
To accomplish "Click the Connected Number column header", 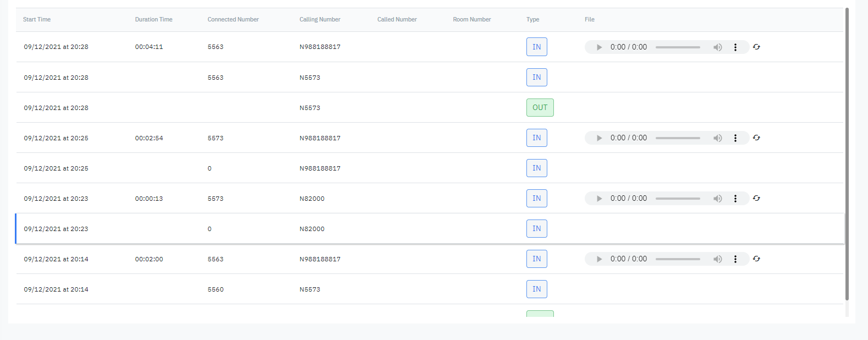I will click(x=233, y=19).
